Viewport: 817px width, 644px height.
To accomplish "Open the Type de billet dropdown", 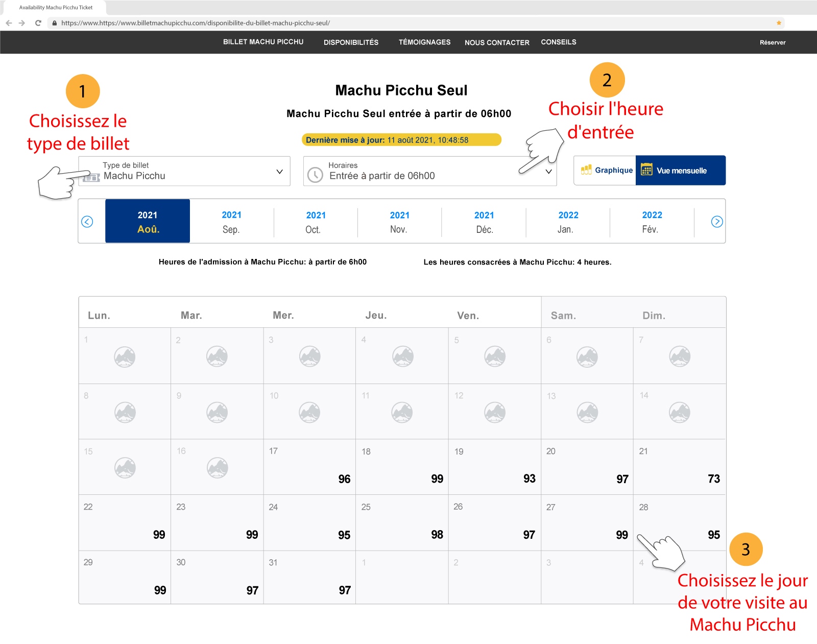I will pyautogui.click(x=184, y=171).
